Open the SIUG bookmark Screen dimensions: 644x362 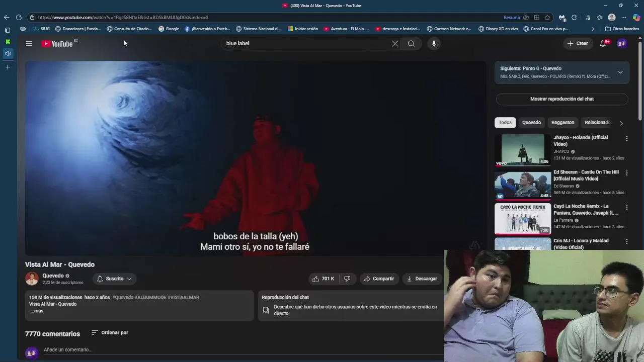point(41,29)
